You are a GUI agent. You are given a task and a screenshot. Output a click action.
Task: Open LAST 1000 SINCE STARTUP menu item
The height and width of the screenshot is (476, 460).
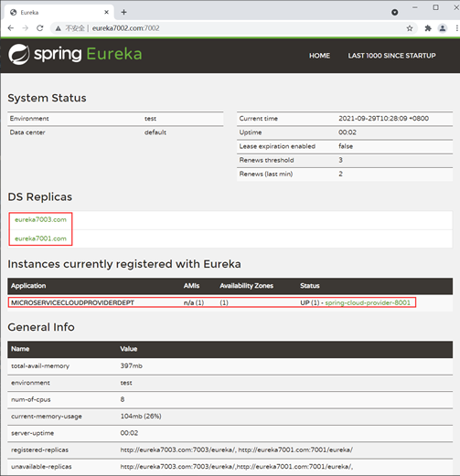pos(391,56)
